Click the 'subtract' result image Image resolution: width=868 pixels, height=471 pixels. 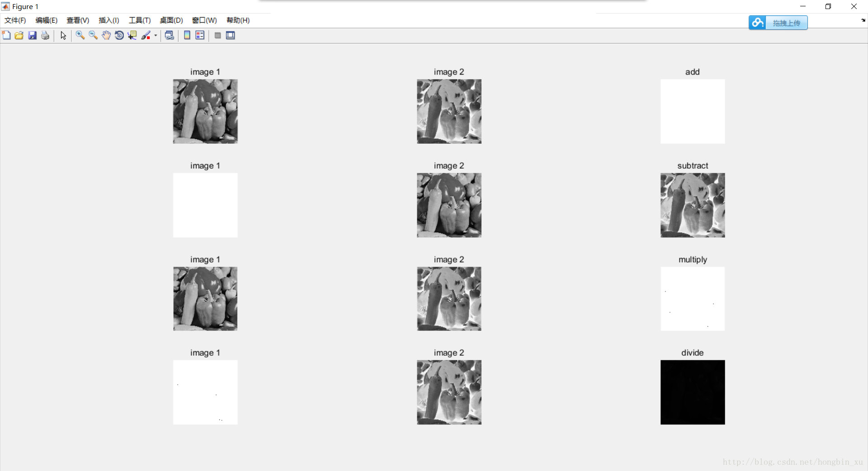click(693, 205)
